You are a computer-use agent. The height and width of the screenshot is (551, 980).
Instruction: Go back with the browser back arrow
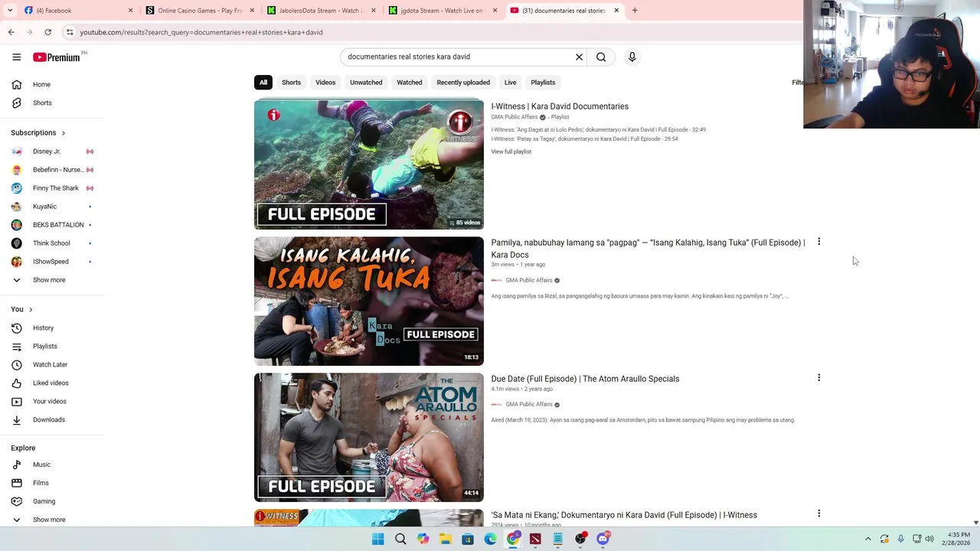(11, 32)
